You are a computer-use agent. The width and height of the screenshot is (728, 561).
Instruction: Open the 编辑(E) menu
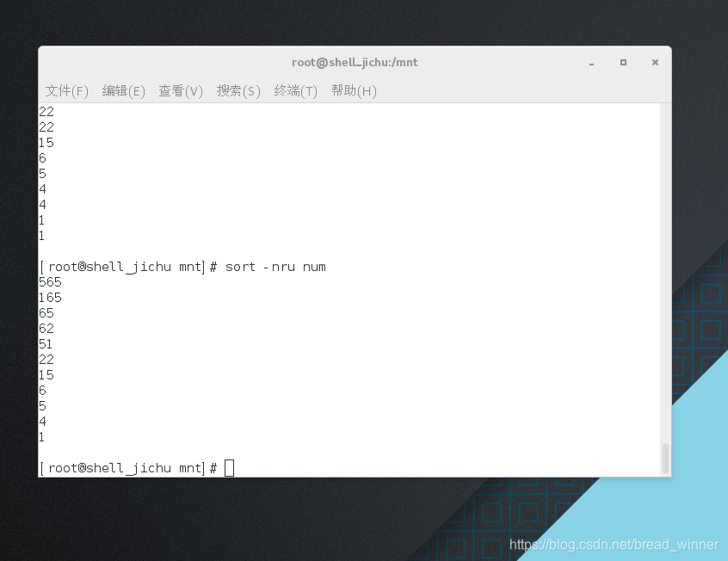point(124,90)
